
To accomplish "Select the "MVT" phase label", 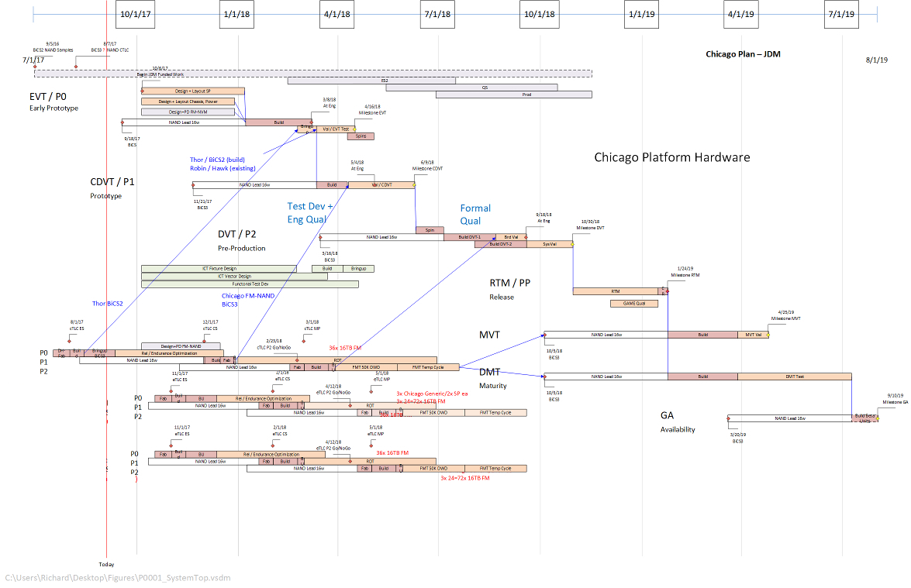I will click(489, 335).
